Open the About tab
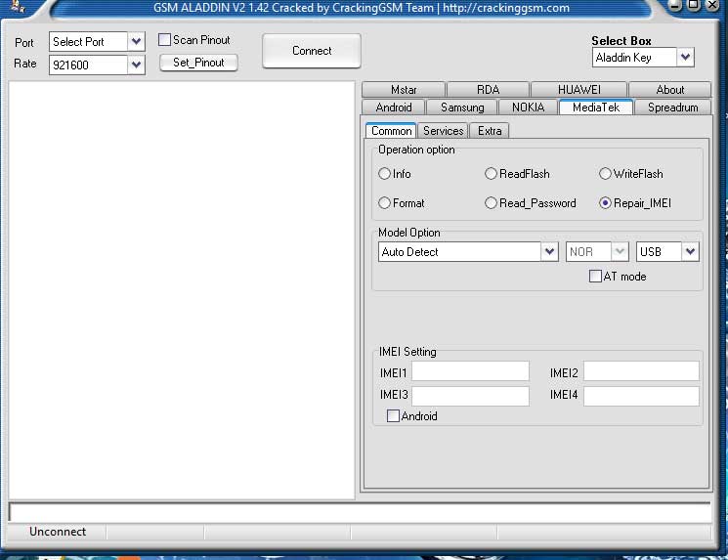Image resolution: width=728 pixels, height=560 pixels. pyautogui.click(x=670, y=90)
